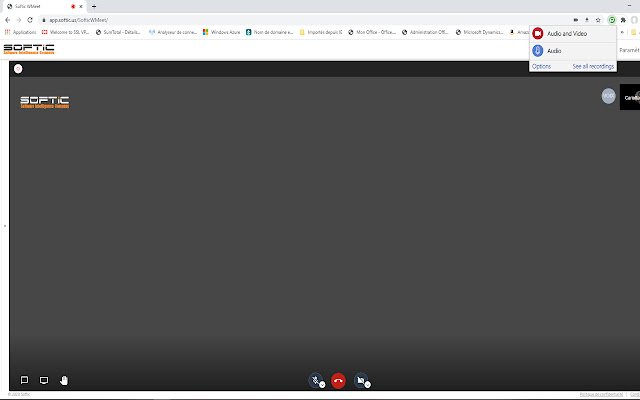Open the SumTotal - Détails bookmark
This screenshot has height=400, width=640.
[118, 32]
